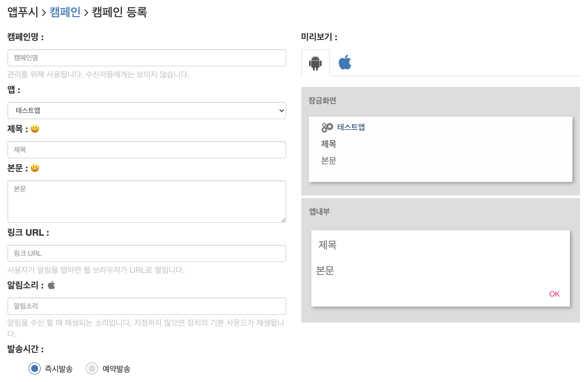Switch to Android preview tab

coord(315,63)
